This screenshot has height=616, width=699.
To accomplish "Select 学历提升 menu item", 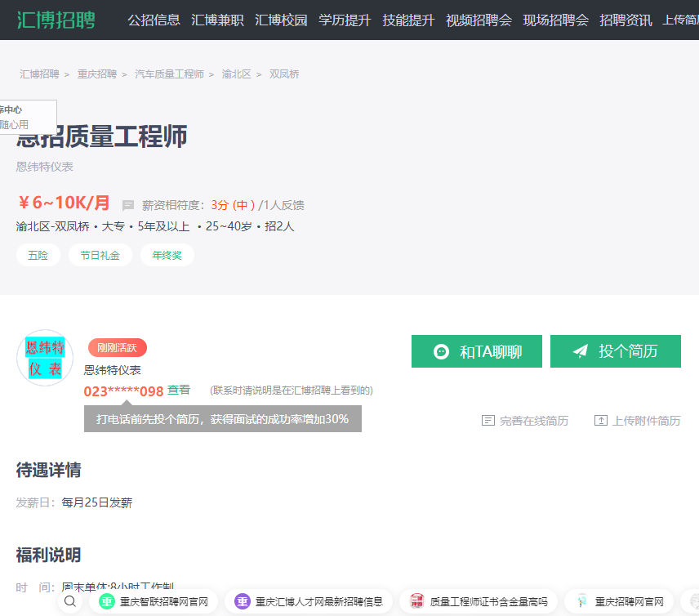I will (x=345, y=20).
